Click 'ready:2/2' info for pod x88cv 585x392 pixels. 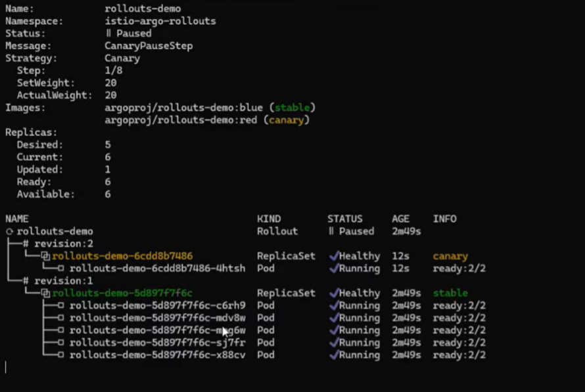click(x=459, y=355)
